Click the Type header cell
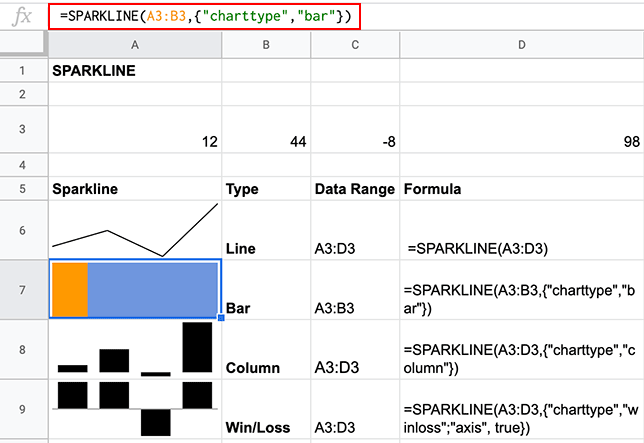The image size is (644, 443). (266, 189)
